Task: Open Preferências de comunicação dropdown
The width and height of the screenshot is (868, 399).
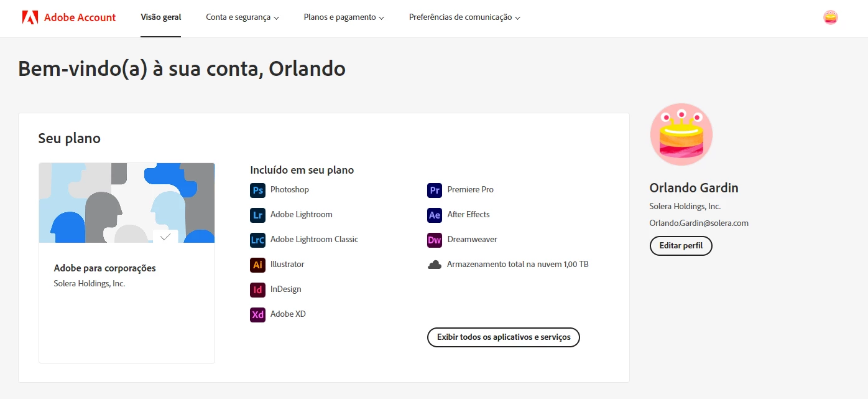Action: point(464,17)
